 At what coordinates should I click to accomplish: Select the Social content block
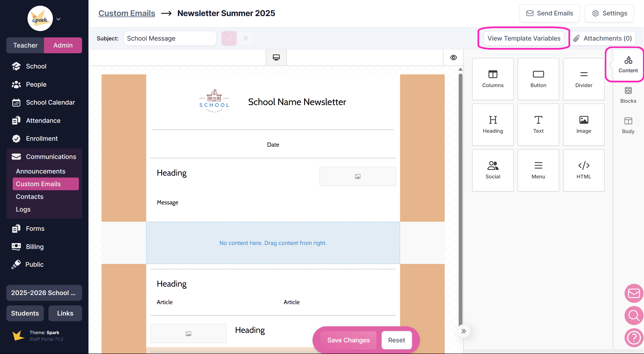point(493,170)
